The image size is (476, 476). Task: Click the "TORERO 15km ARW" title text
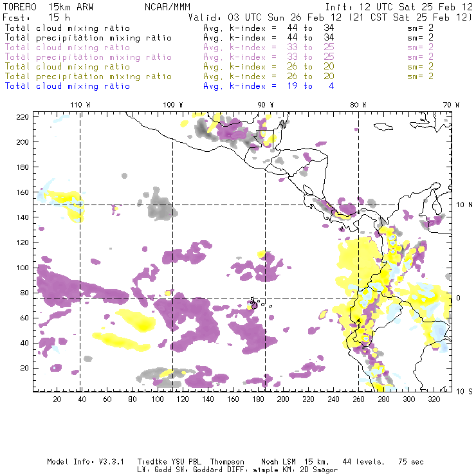[x=48, y=7]
